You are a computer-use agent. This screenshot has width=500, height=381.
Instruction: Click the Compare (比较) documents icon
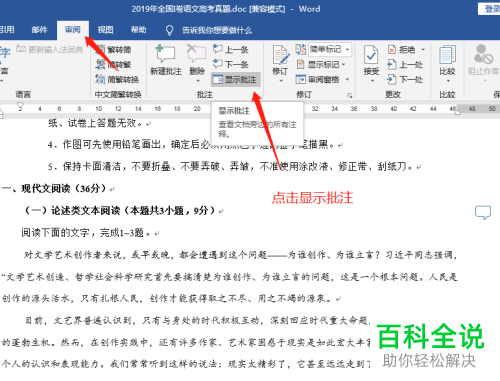click(447, 55)
